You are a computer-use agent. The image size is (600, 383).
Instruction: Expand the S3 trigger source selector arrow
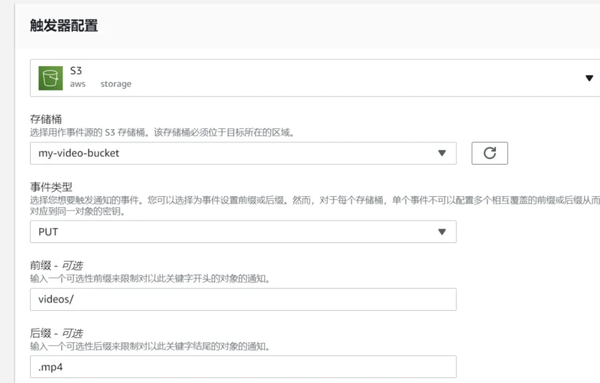(589, 78)
